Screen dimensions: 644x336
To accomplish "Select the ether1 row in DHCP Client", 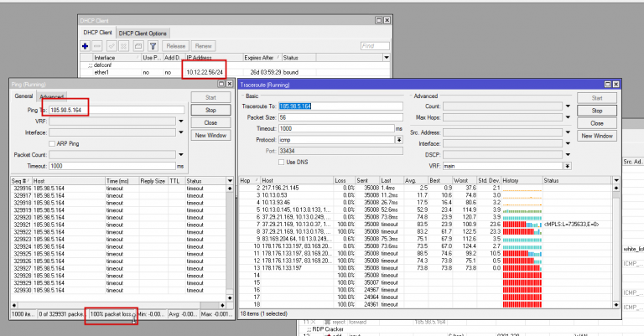I will [x=235, y=72].
